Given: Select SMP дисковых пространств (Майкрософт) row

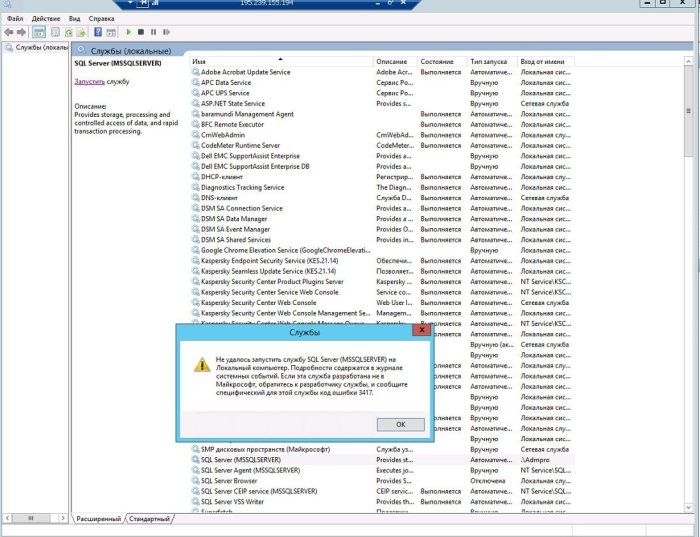Looking at the screenshot, I should (x=382, y=449).
